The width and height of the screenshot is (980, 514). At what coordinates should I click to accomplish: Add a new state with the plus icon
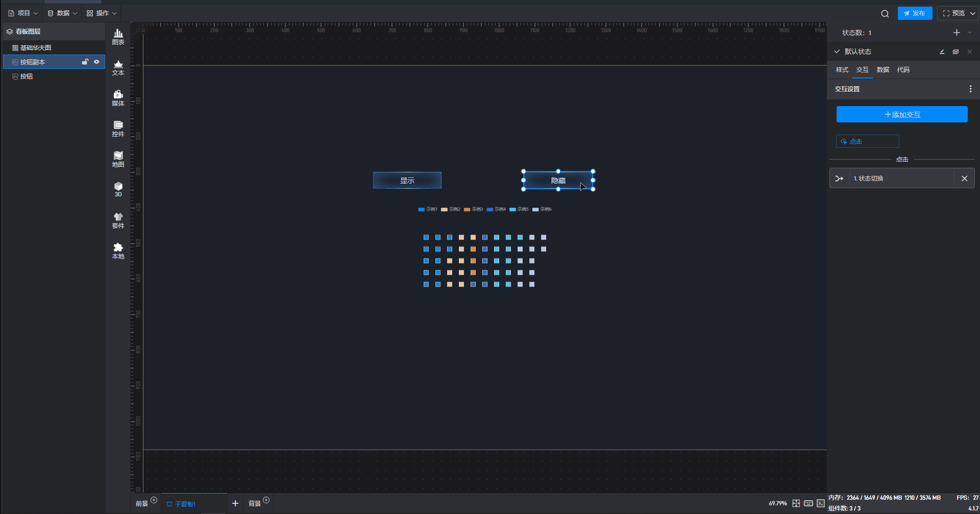(957, 33)
